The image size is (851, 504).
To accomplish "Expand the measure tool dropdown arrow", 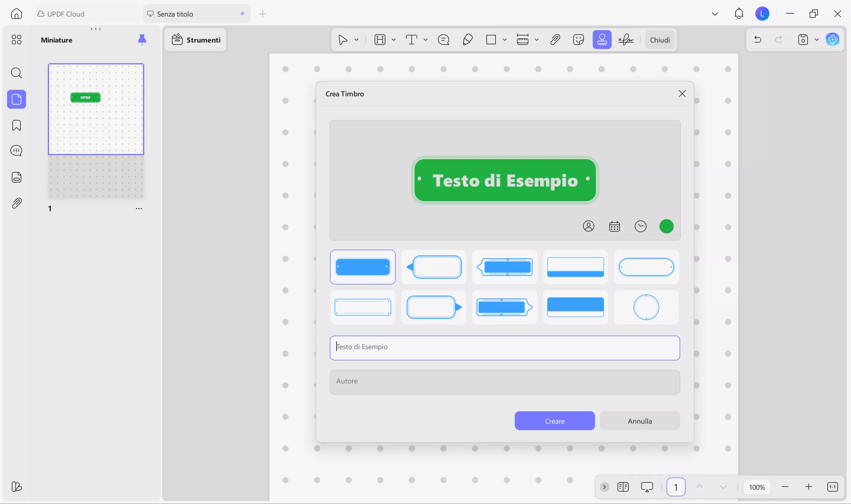I will [537, 39].
